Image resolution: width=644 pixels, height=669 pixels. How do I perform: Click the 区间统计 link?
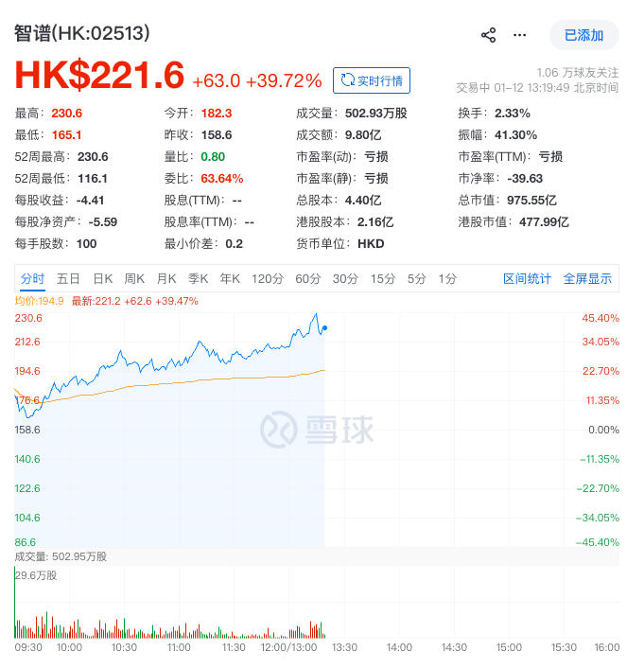coord(527,278)
